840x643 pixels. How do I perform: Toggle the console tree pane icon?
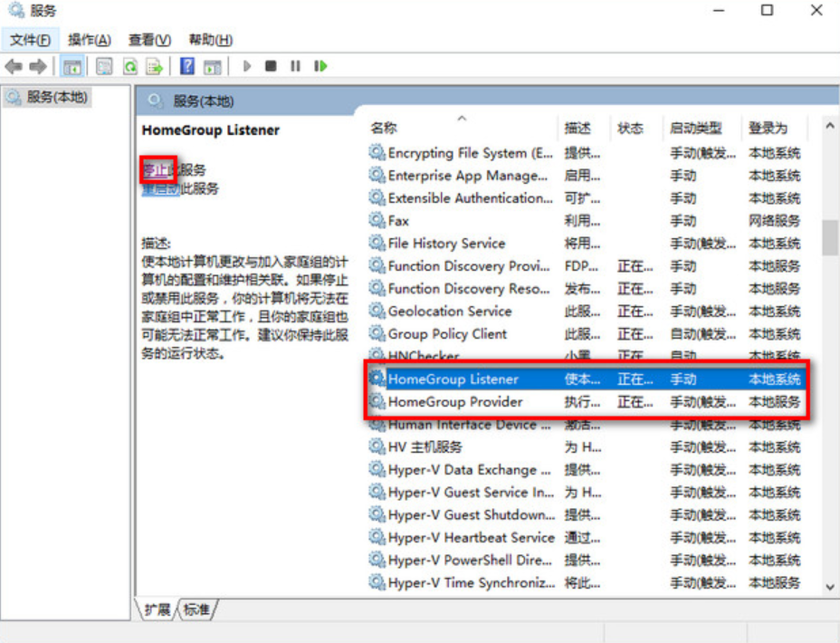pyautogui.click(x=72, y=65)
